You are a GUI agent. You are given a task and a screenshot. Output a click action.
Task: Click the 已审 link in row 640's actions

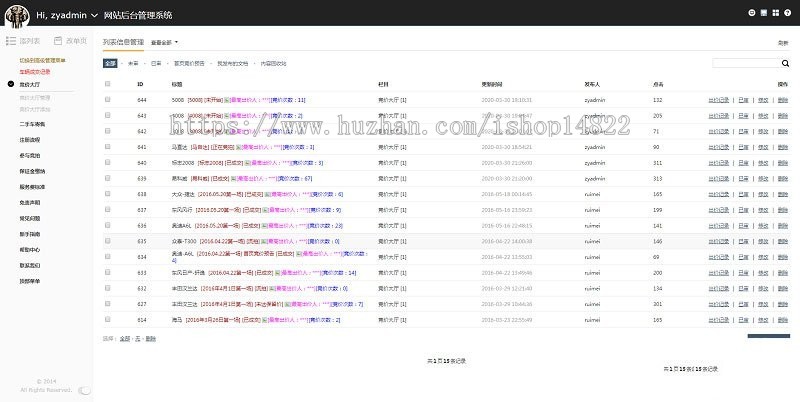[743, 163]
